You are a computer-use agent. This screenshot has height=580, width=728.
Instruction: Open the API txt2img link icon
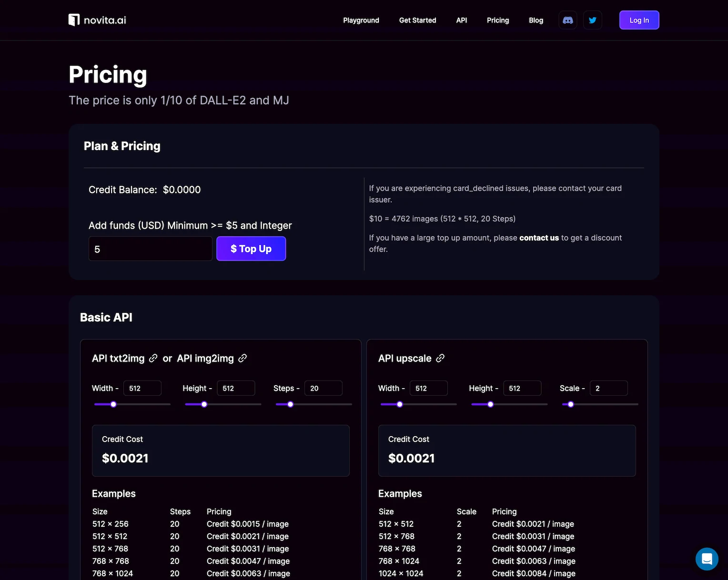pyautogui.click(x=153, y=358)
